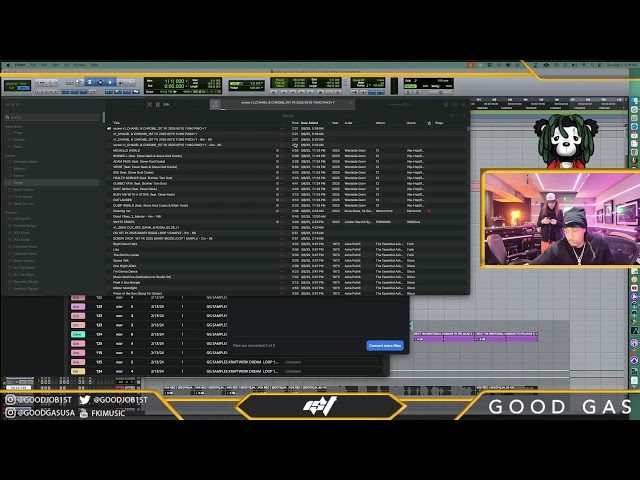Click the album art thumbnail in now playing
This screenshot has width=640, height=480.
point(215,104)
